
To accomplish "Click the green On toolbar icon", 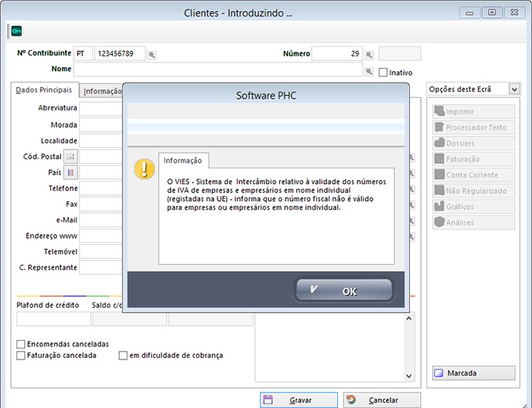I will (16, 31).
